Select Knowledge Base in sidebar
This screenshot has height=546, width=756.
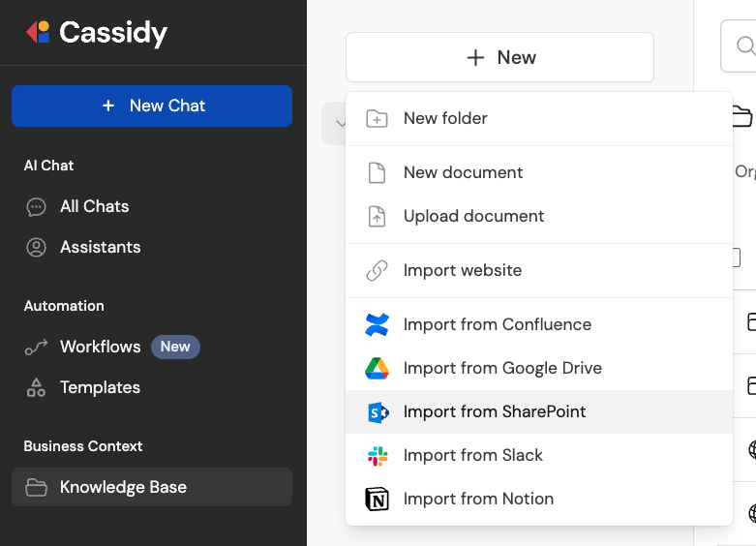(152, 487)
